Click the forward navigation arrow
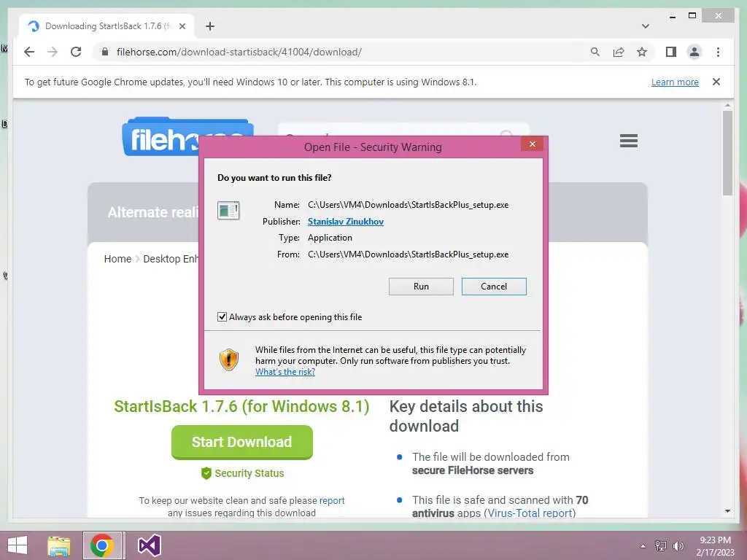This screenshot has height=560, width=747. click(x=53, y=52)
